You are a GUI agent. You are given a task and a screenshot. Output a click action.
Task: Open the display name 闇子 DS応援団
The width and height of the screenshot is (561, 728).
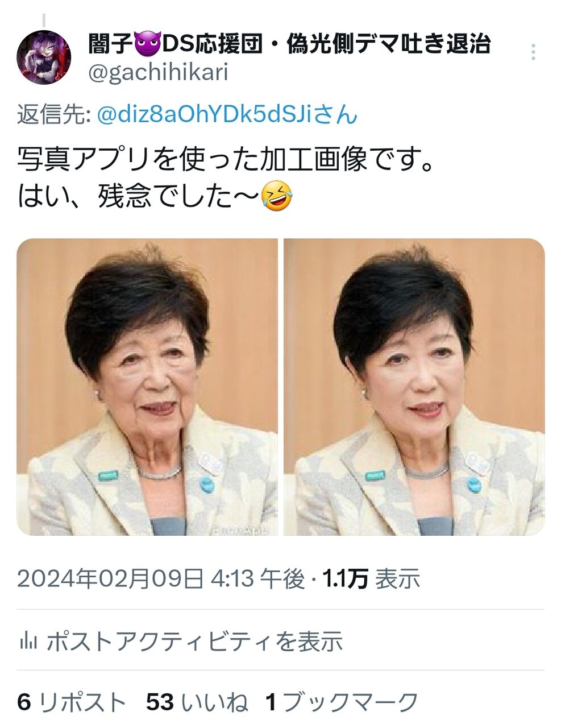pos(289,44)
